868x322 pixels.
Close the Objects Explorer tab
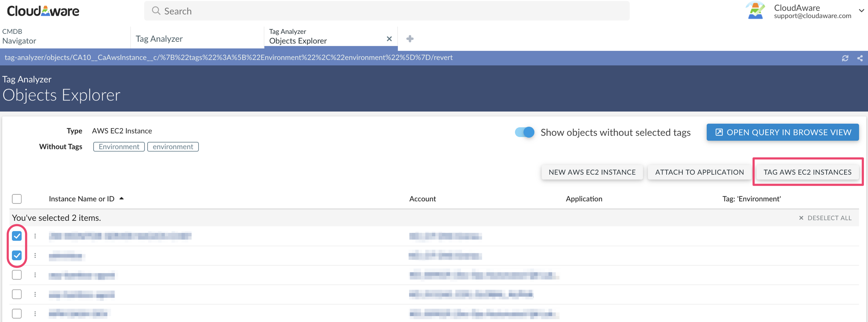389,39
